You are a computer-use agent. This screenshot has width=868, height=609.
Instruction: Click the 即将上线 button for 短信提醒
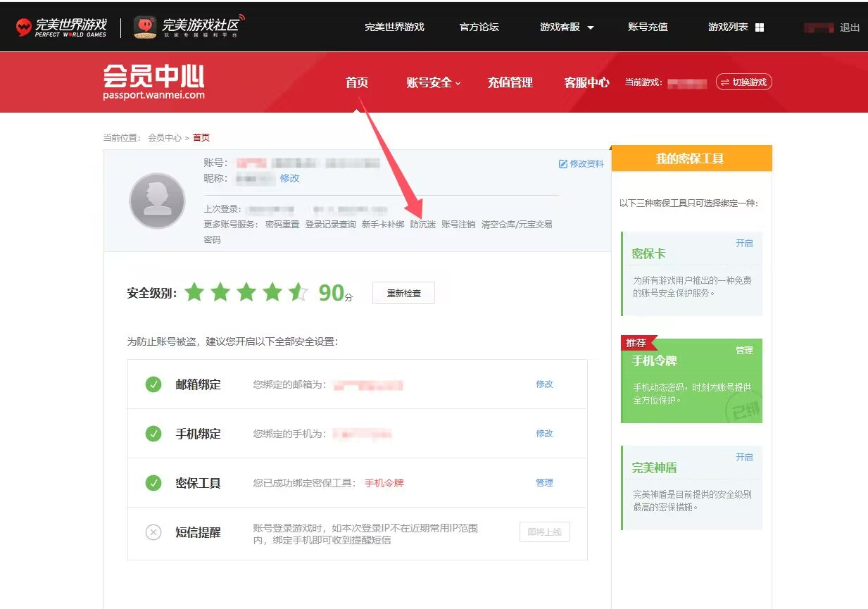pyautogui.click(x=544, y=532)
